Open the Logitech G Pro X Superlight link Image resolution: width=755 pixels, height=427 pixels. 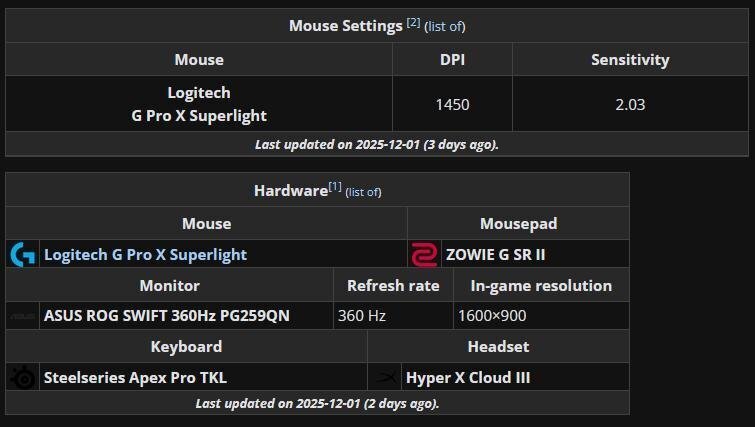145,255
